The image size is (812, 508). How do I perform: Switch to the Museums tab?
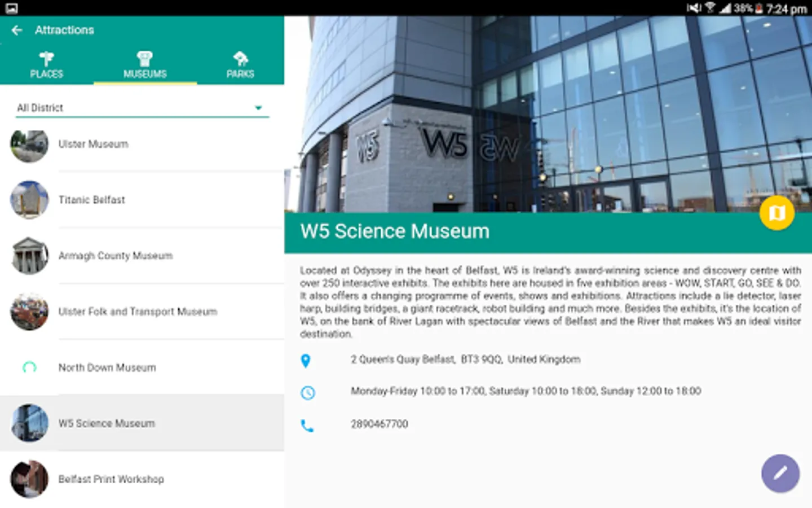(145, 64)
